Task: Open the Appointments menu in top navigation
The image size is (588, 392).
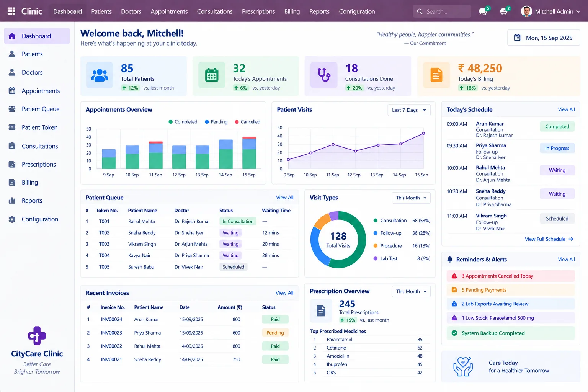Action: pyautogui.click(x=169, y=11)
